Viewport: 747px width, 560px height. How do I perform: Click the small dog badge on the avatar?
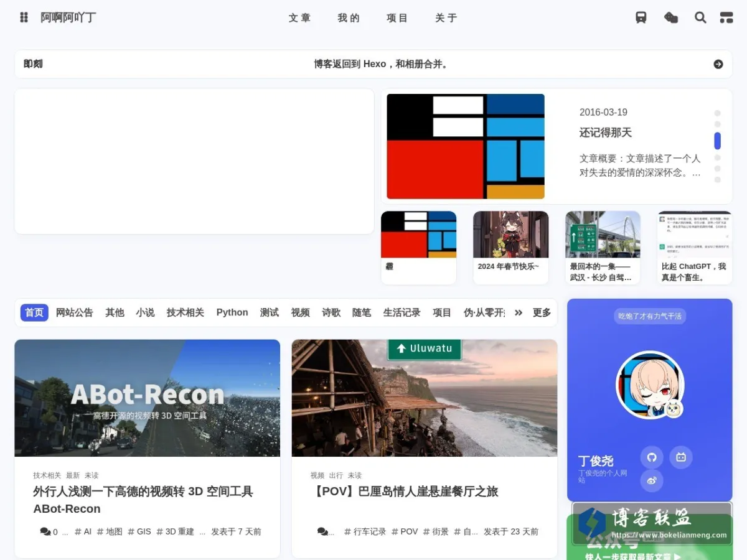click(673, 409)
